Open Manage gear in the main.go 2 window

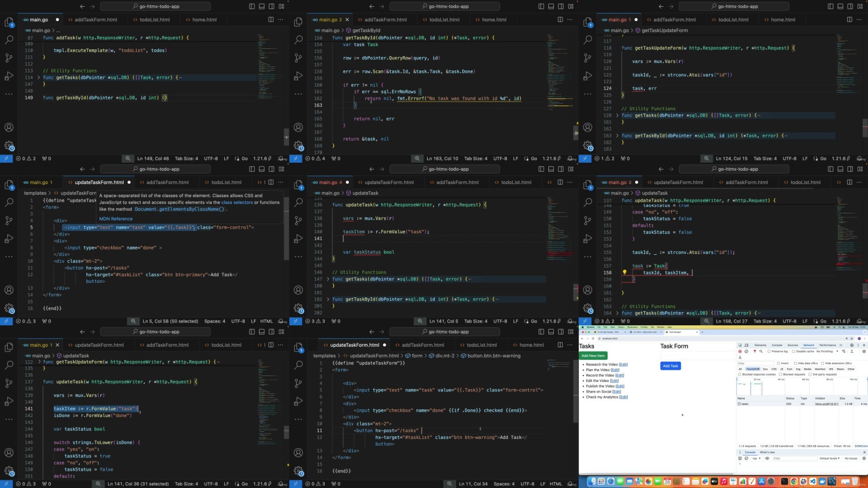(298, 145)
